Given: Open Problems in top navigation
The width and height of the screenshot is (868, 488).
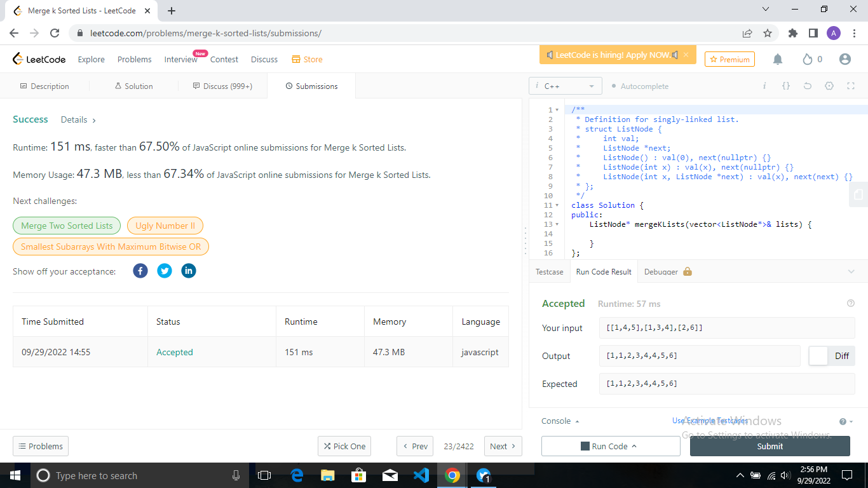Looking at the screenshot, I should tap(135, 59).
